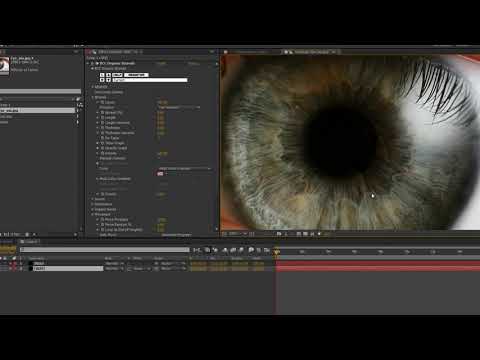Click the first preset up-arrow icon in the top row
Image resolution: width=480 pixels, height=360 pixels.
click(x=102, y=75)
